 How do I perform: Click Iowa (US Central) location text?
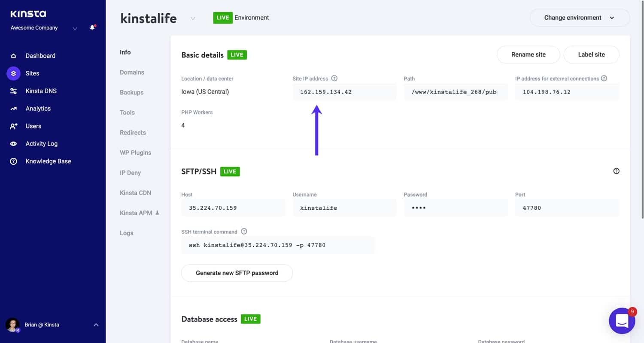(x=205, y=92)
